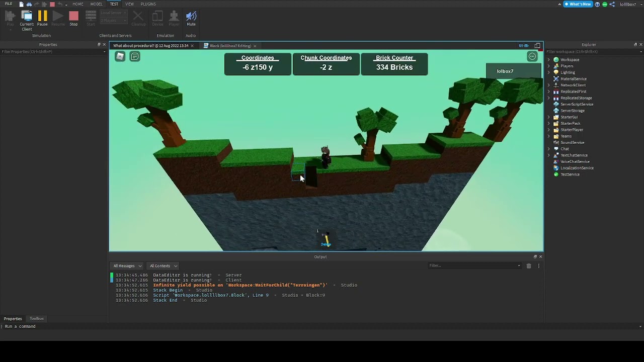This screenshot has height=362, width=644.
Task: Pause the running simulation
Action: 42,19
